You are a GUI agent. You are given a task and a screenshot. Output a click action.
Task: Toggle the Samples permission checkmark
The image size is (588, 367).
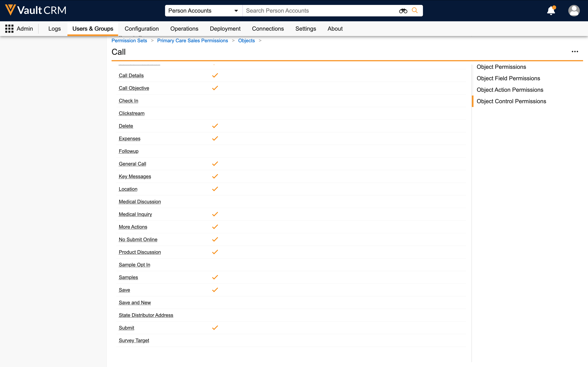[215, 277]
